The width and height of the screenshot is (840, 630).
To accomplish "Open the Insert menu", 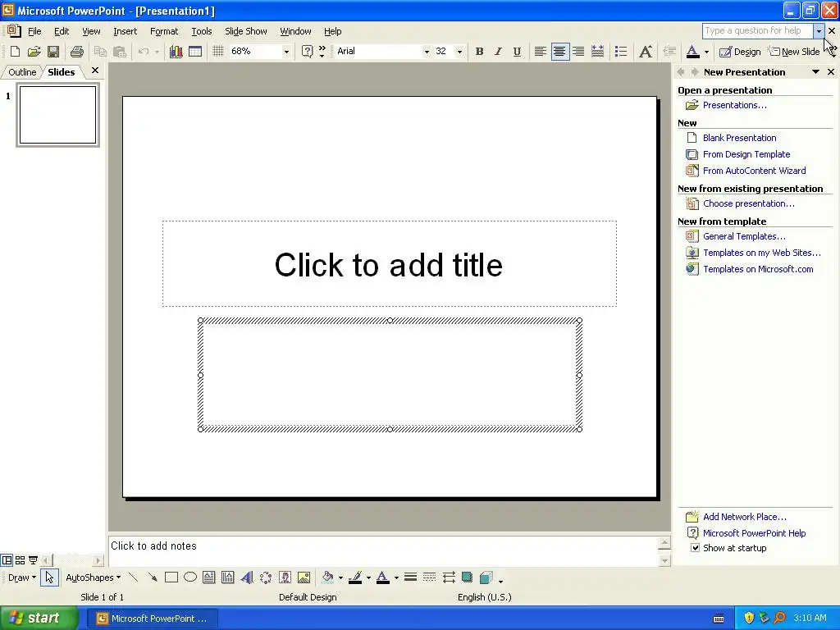I will pyautogui.click(x=125, y=32).
